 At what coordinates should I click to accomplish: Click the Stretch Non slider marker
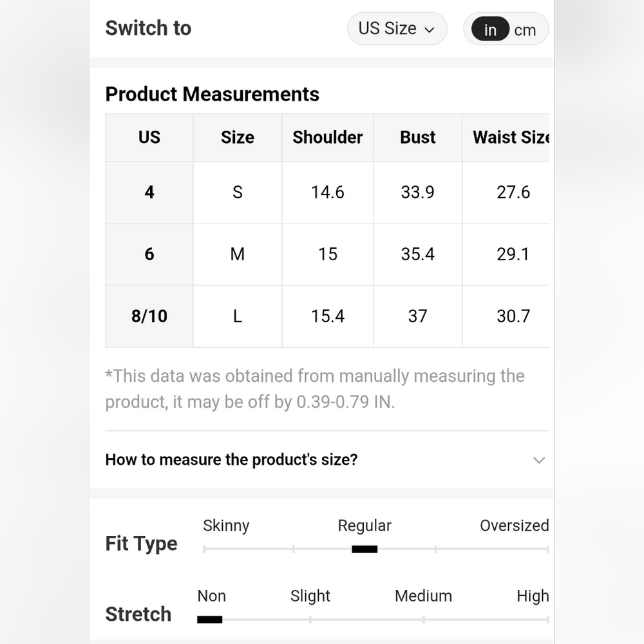pyautogui.click(x=209, y=620)
